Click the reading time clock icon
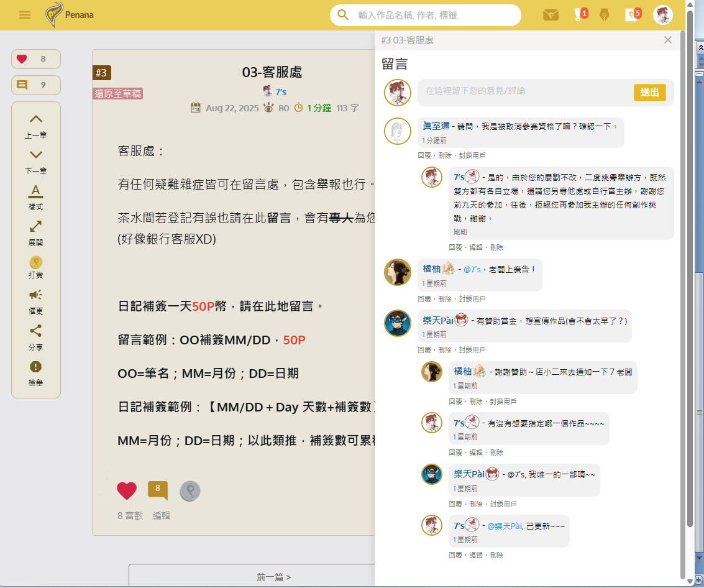The width and height of the screenshot is (704, 588). click(x=299, y=108)
